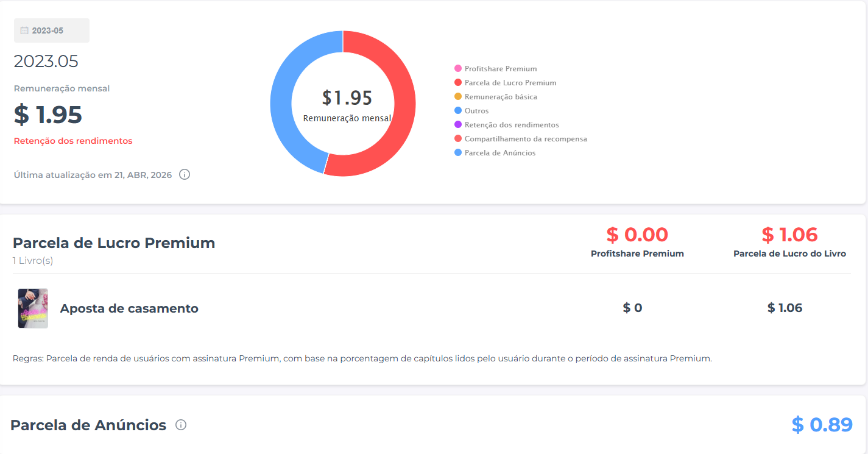Toggle Profitshare Premium legend dot
The image size is (868, 454).
pos(458,69)
